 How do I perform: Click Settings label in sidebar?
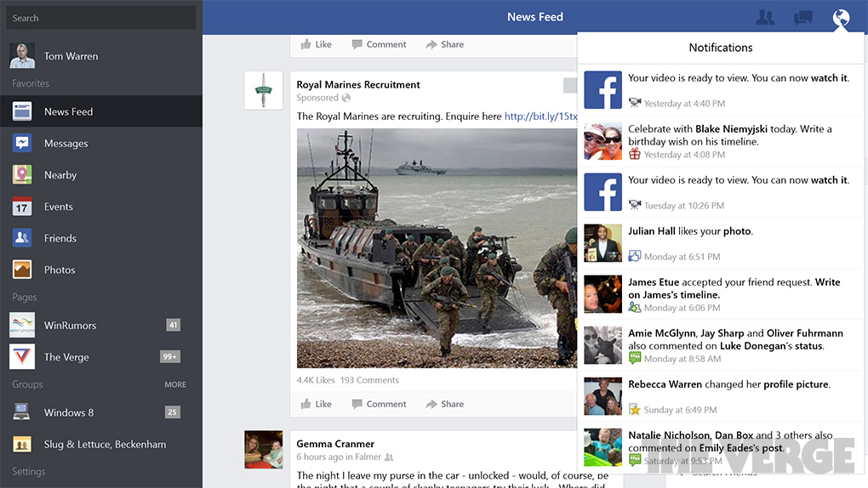click(29, 471)
